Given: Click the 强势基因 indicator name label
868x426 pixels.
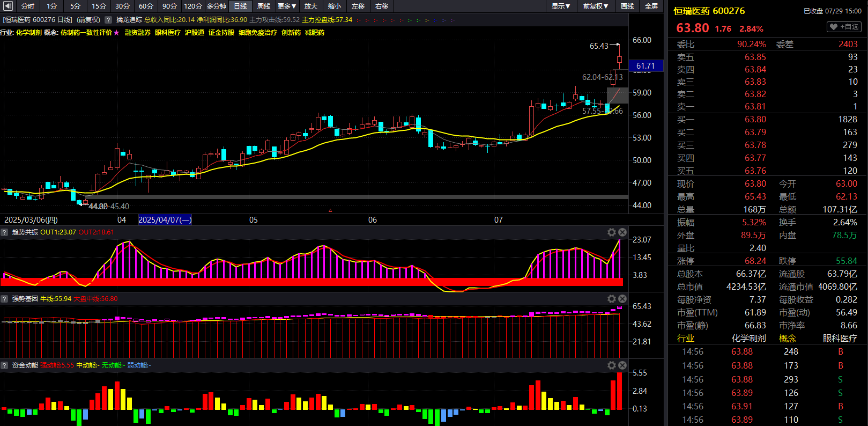Looking at the screenshot, I should click(x=25, y=299).
